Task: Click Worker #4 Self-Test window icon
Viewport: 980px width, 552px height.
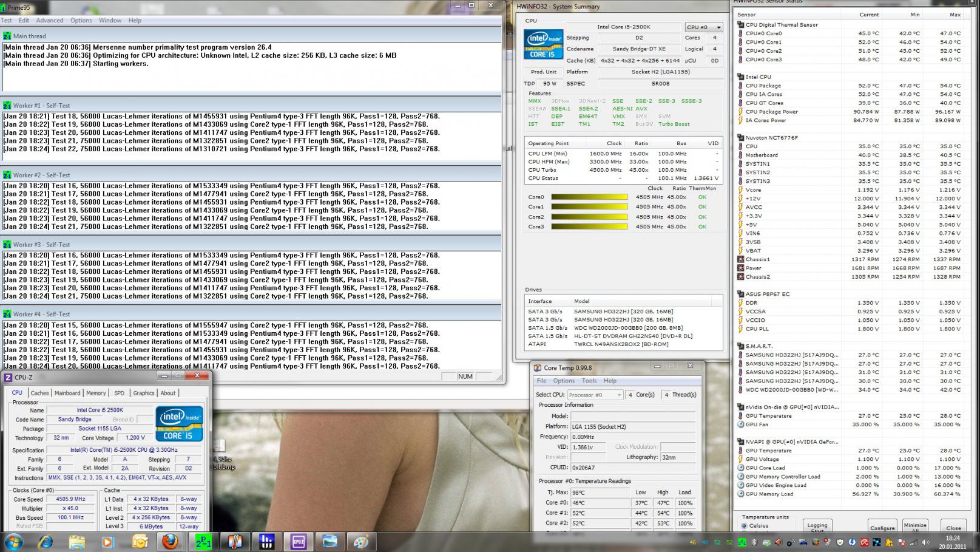Action: click(7, 314)
